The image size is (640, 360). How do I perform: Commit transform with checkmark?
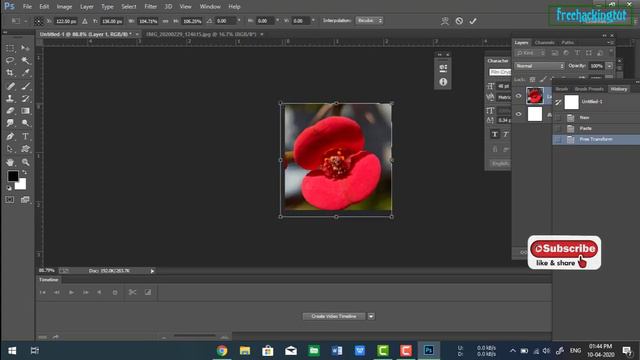[x=473, y=21]
